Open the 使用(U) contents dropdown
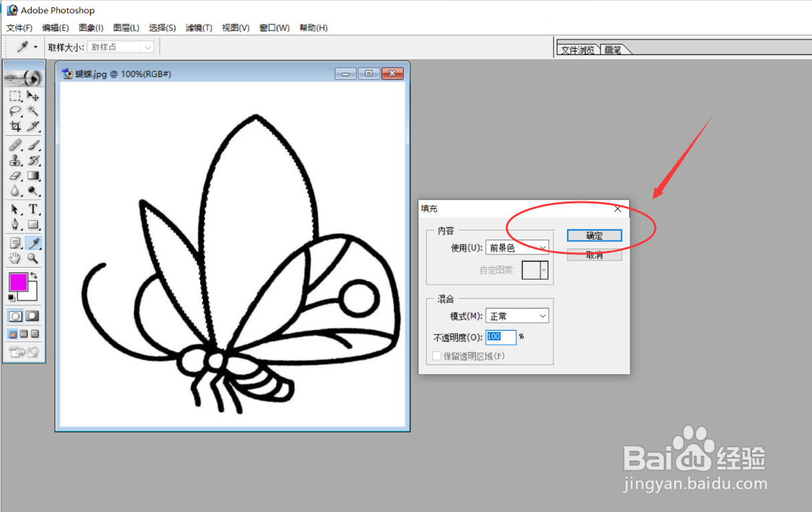The image size is (812, 512). (517, 248)
